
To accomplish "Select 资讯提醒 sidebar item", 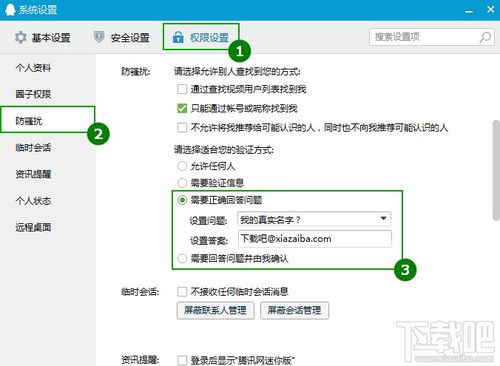I will (33, 174).
